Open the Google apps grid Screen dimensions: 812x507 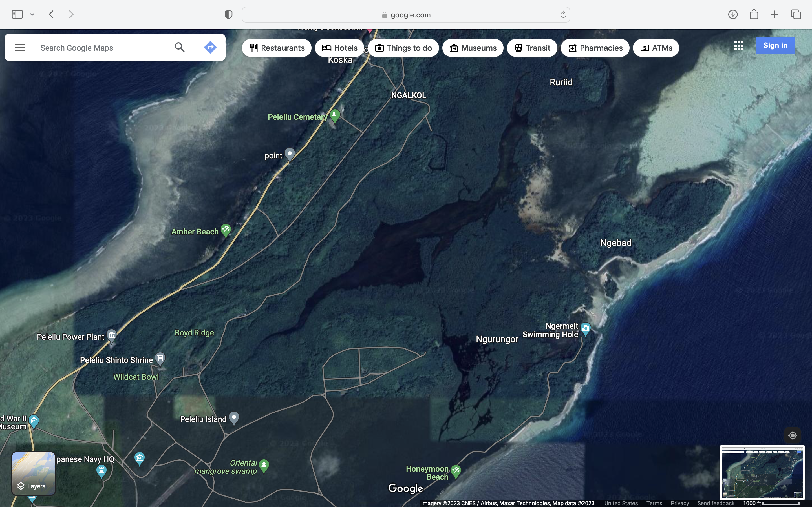738,46
